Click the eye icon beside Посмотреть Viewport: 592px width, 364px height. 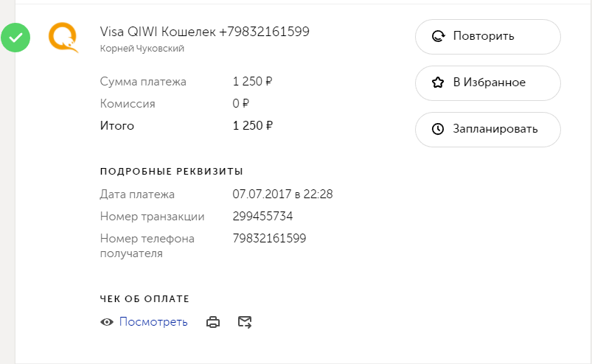[107, 322]
